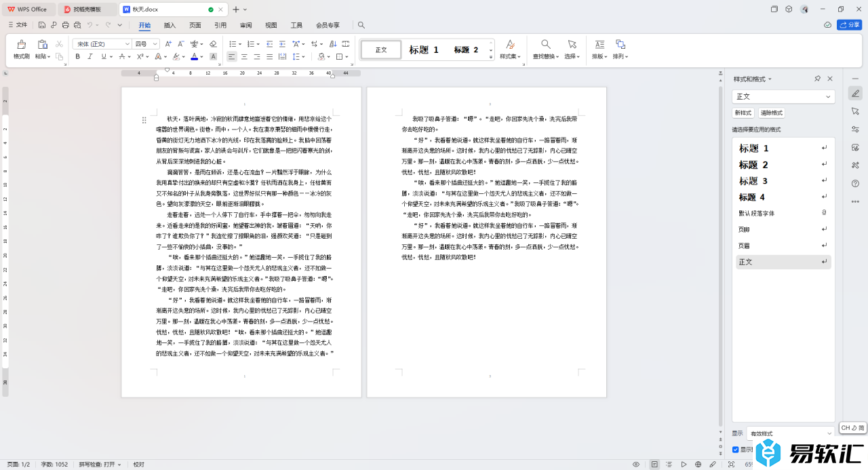Switch to the 引用 ribbon tab
The height and width of the screenshot is (470, 868).
(x=220, y=25)
